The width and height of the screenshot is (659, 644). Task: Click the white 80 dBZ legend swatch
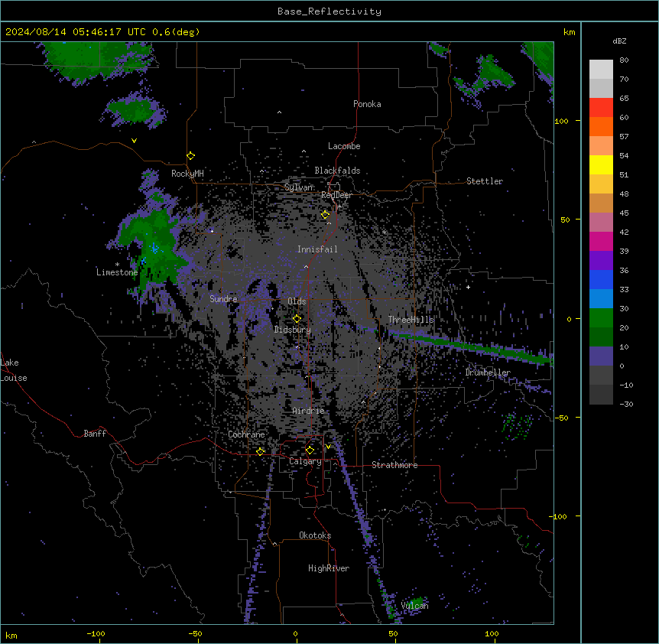tap(601, 70)
